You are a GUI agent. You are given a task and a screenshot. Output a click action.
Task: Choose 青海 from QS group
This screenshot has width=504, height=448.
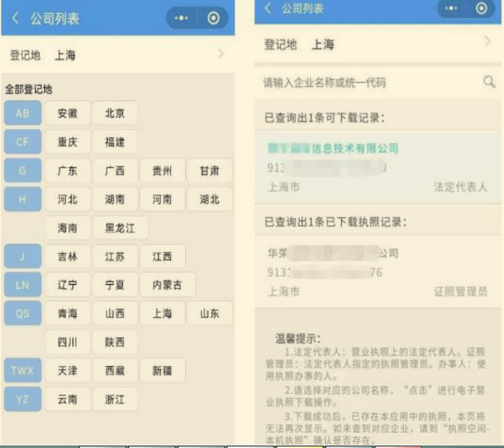68,314
